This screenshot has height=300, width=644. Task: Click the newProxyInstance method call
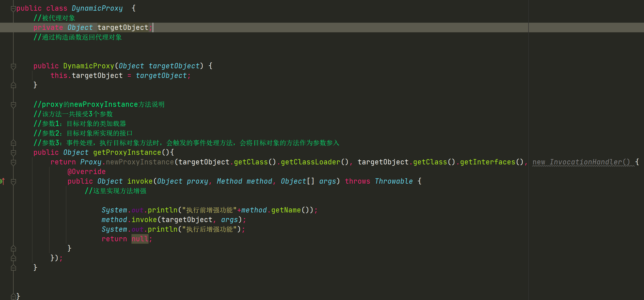click(x=140, y=162)
